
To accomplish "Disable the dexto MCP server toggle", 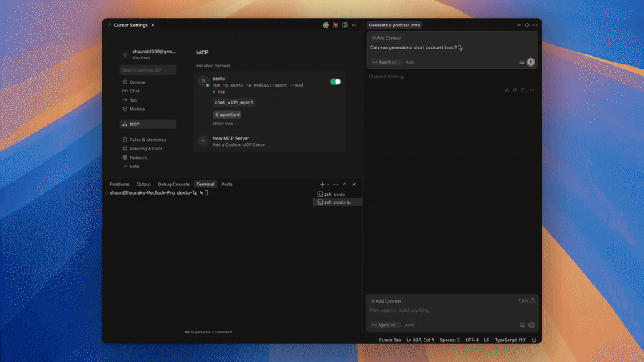I will (x=335, y=82).
